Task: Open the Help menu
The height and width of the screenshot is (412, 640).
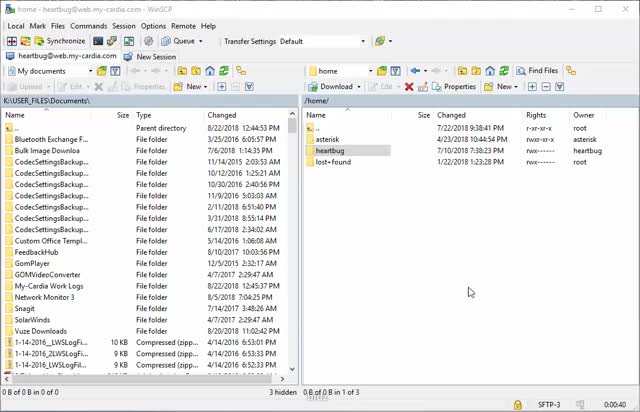Action: tap(208, 26)
